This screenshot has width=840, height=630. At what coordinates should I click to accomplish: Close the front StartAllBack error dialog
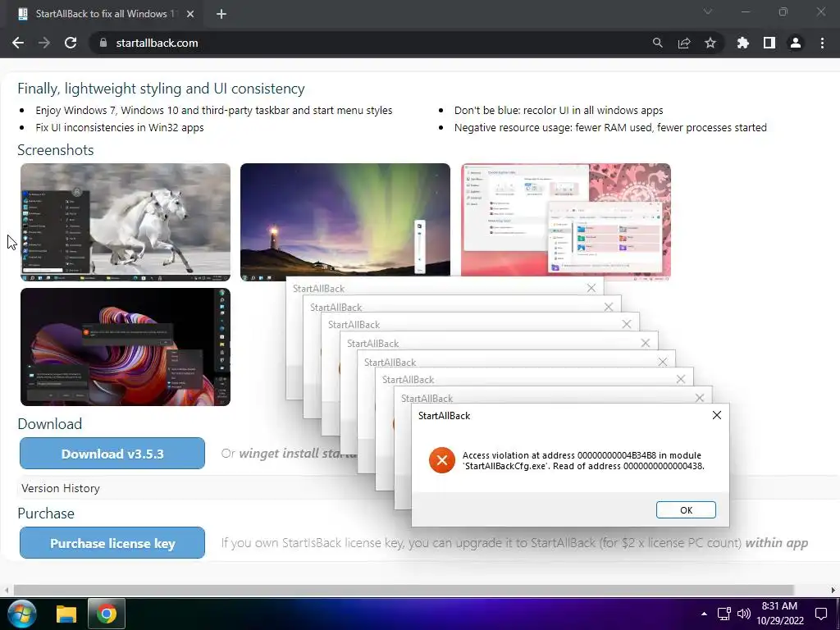coord(717,415)
